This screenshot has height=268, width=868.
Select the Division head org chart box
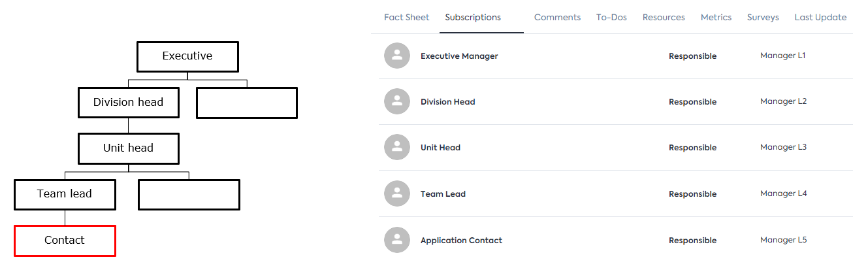pyautogui.click(x=129, y=103)
